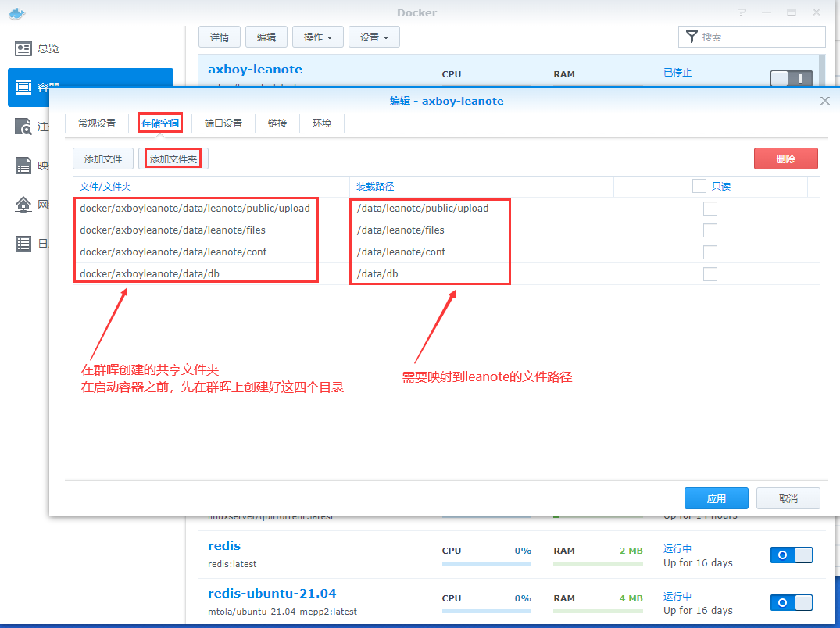Screen dimensions: 840x628
Task: Switch to the 环境 tab
Action: click(x=322, y=123)
